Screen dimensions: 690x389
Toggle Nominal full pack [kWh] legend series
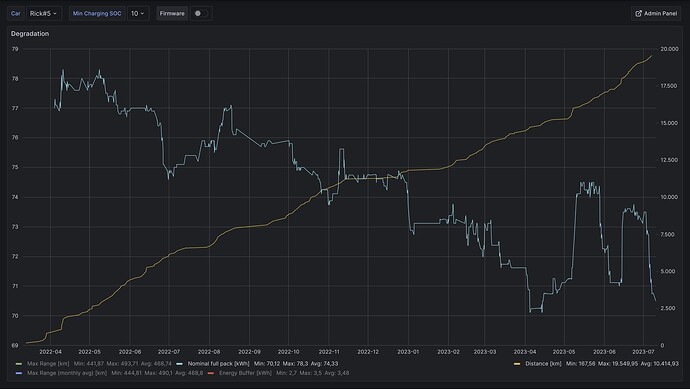coord(218,364)
